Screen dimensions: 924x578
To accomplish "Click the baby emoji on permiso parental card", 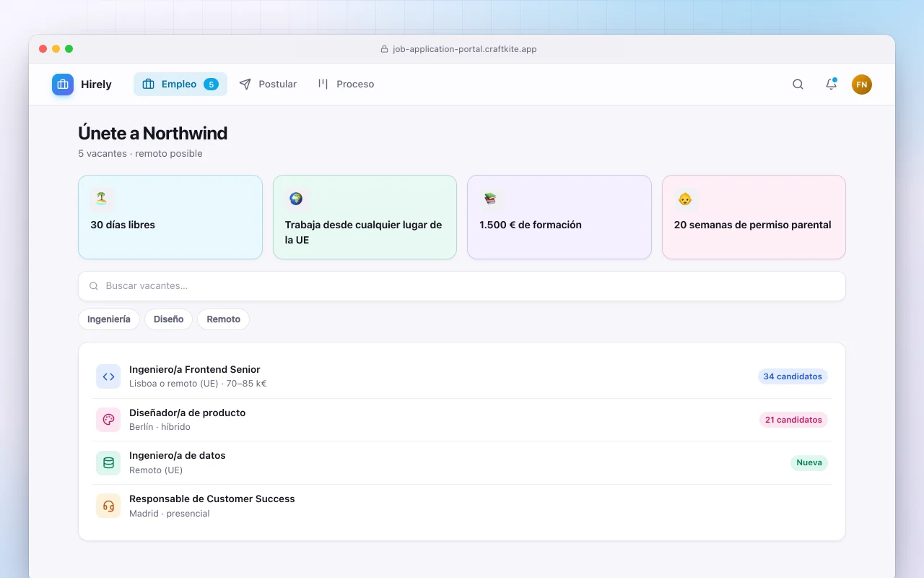I will tap(685, 199).
